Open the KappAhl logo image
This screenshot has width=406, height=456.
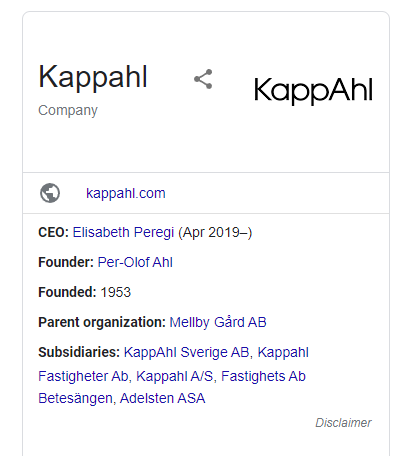(313, 90)
